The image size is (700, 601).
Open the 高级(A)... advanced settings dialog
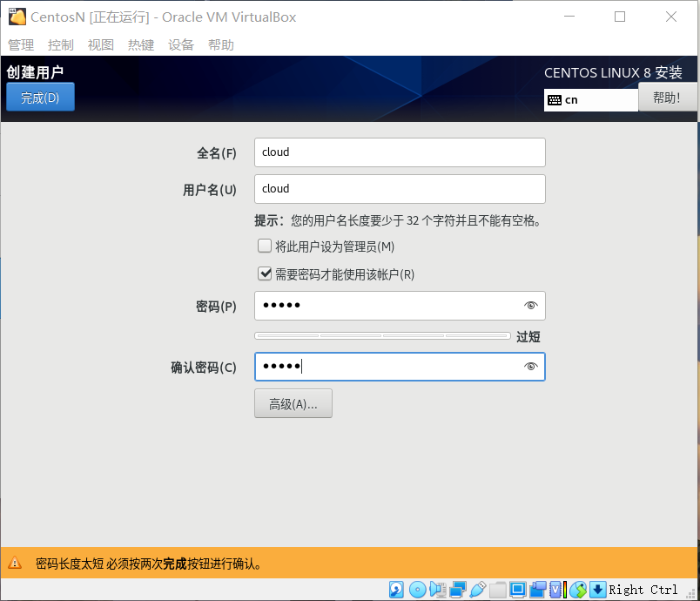[293, 402]
